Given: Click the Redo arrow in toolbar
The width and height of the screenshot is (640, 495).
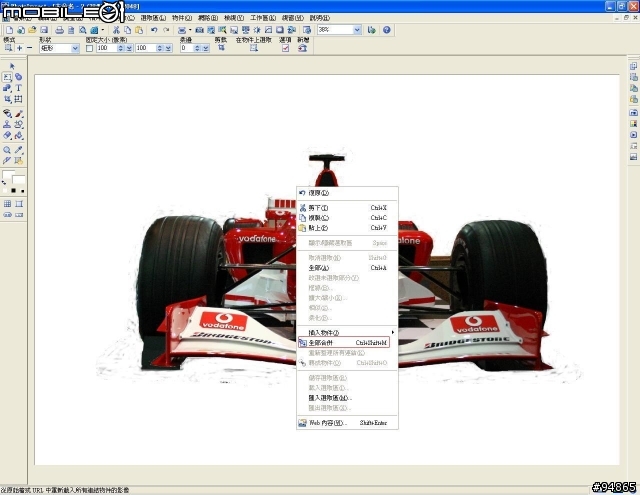Looking at the screenshot, I should point(166,30).
